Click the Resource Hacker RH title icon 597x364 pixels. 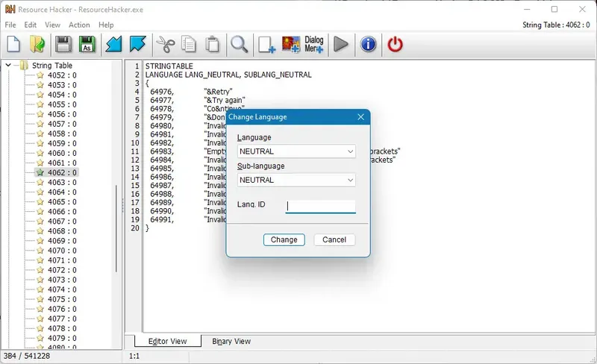tap(10, 10)
